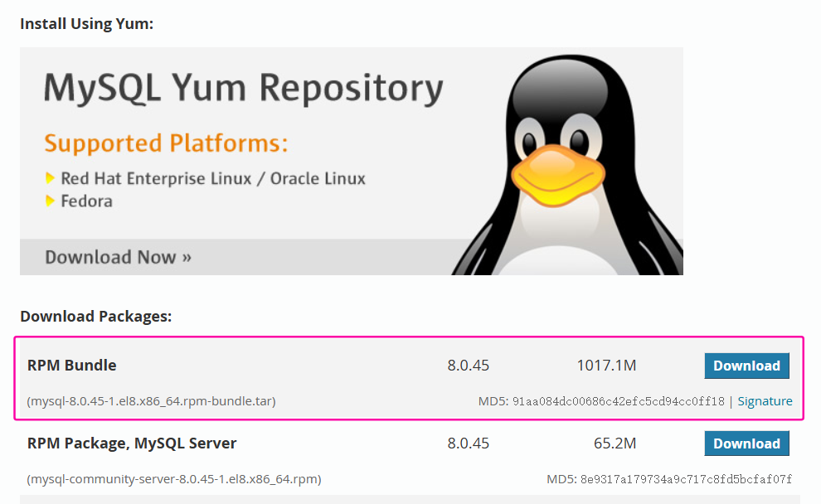This screenshot has height=504, width=821.
Task: Click the yellow arrow beside Red Hat
Action: click(50, 178)
